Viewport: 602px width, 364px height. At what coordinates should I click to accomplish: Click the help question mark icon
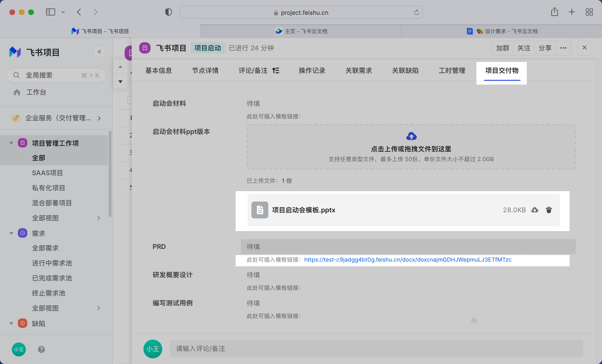tap(41, 349)
